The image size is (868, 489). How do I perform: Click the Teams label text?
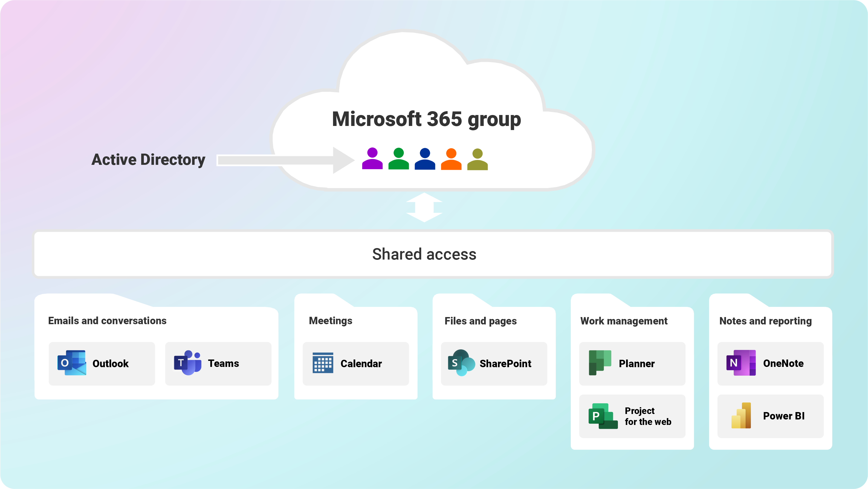pos(223,364)
